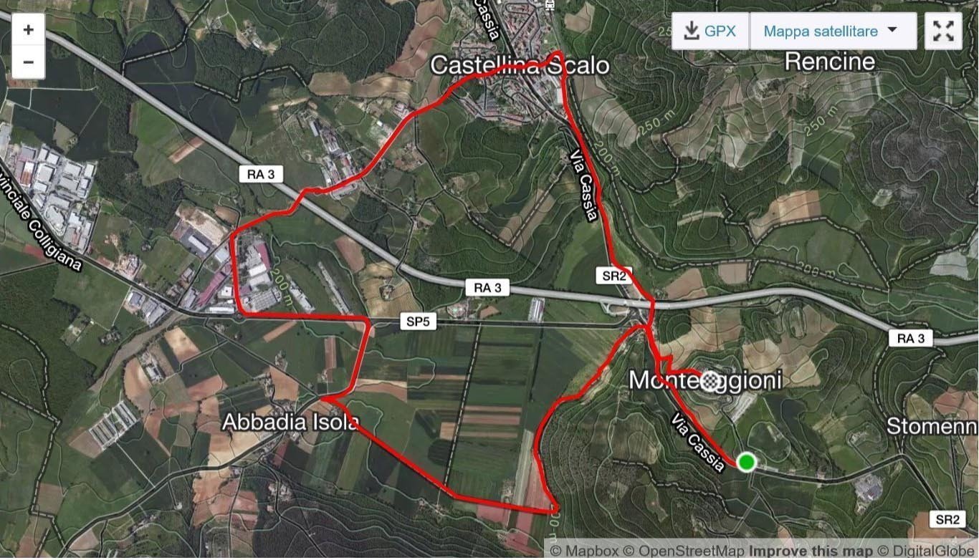Click the checkered finish flag marker
This screenshot has width=979, height=560.
click(x=710, y=380)
